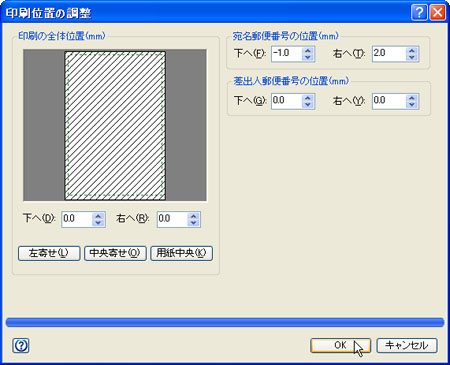Click the title bar question mark help button
The height and width of the screenshot is (365, 450).
419,13
